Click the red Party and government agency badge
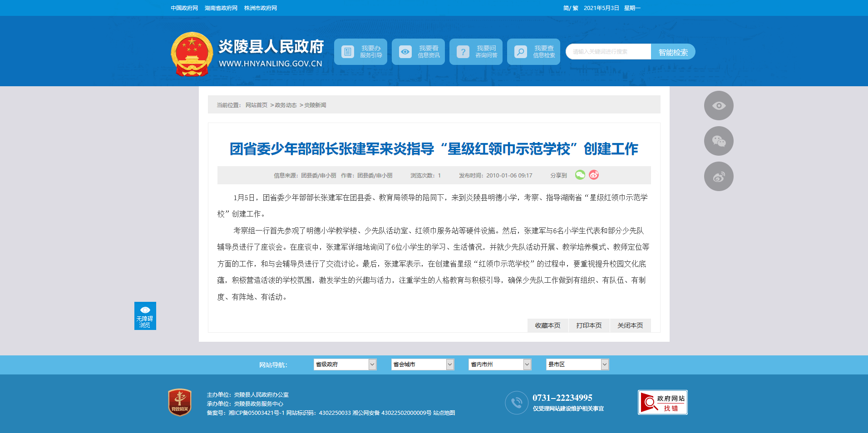 point(180,402)
